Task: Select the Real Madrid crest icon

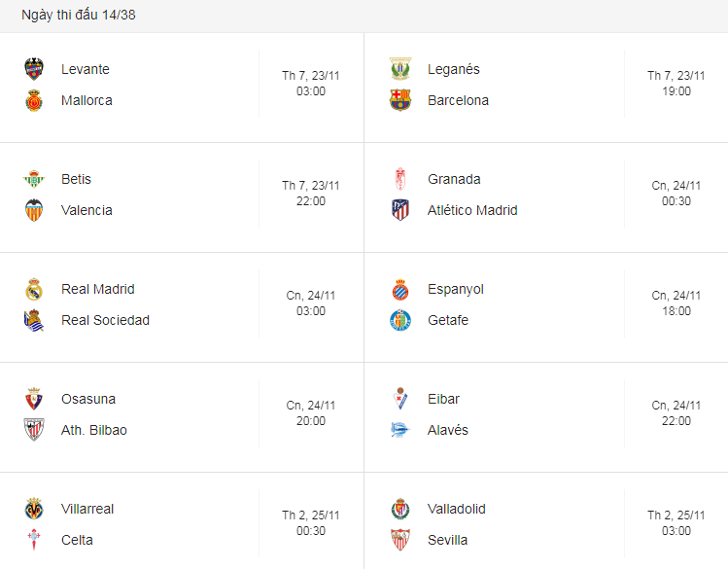Action: (34, 289)
